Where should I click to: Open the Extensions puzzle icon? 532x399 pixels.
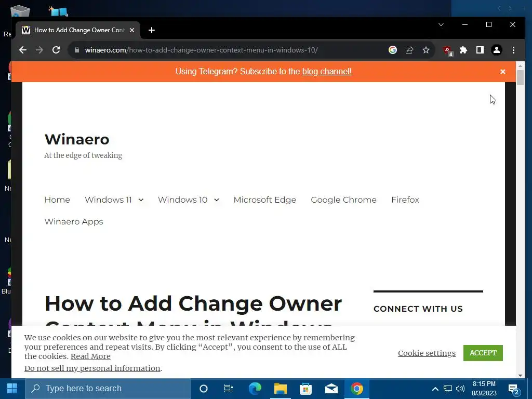[463, 50]
